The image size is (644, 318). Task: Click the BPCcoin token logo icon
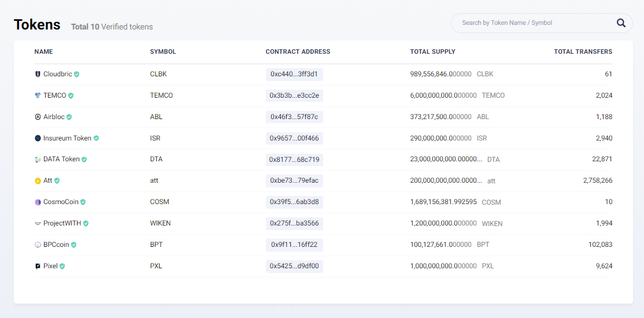point(38,245)
